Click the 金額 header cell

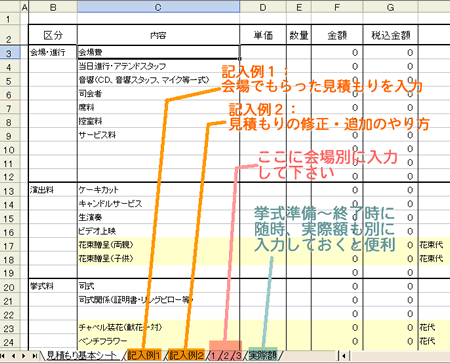point(337,35)
